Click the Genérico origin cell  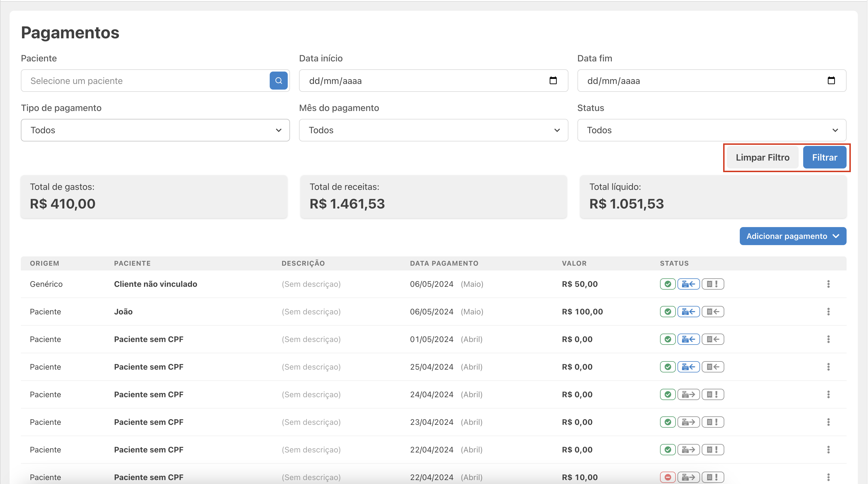46,284
